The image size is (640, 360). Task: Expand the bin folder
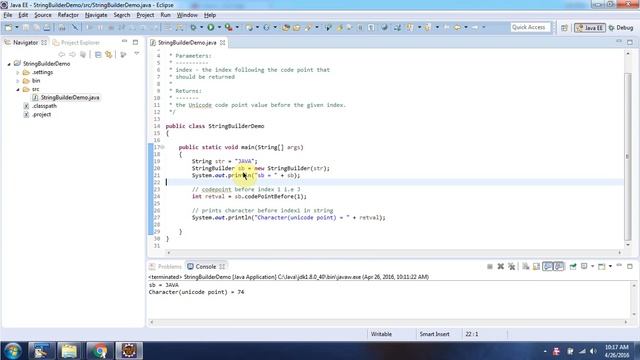click(18, 81)
